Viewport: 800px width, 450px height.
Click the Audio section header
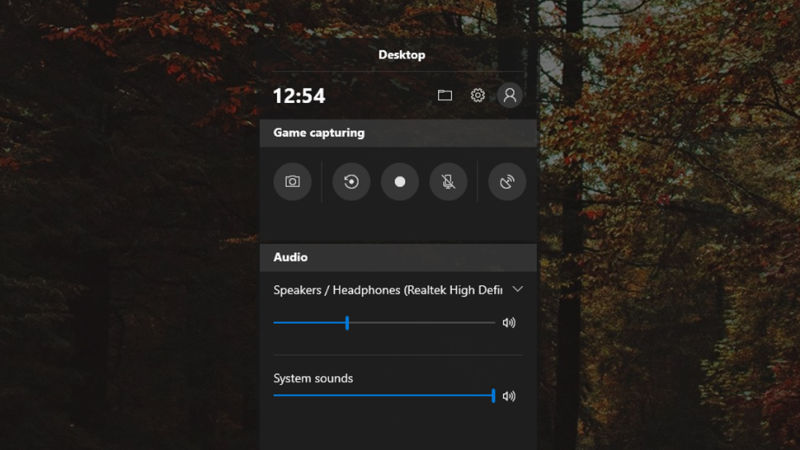290,258
